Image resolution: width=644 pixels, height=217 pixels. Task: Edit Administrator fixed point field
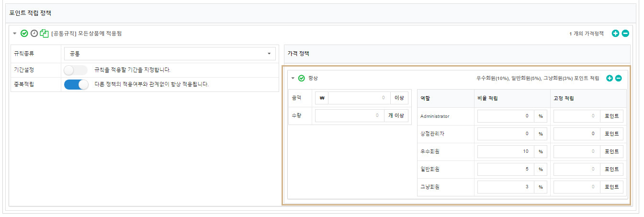[x=577, y=116]
